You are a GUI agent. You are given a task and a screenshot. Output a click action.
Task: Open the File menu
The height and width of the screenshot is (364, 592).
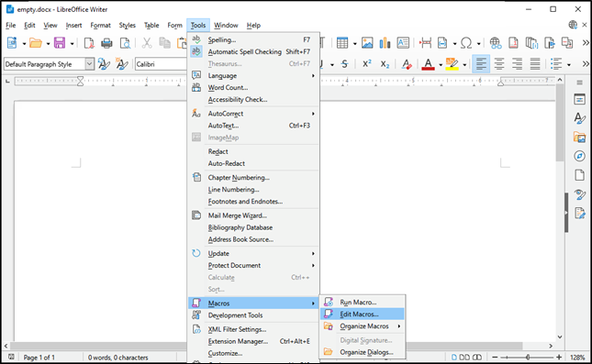click(x=11, y=26)
